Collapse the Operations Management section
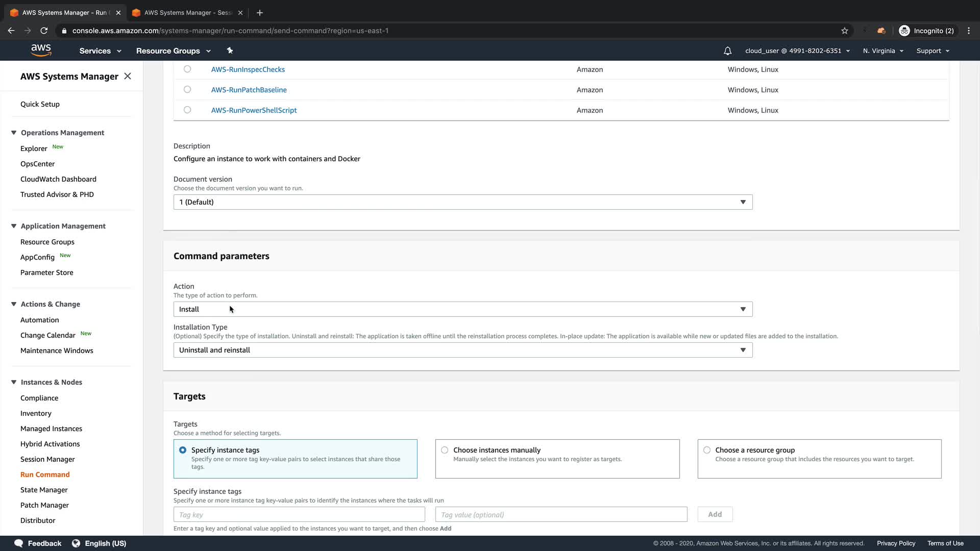980x551 pixels. [14, 133]
